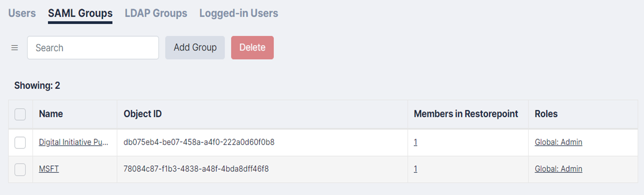Screen dimensions: 644x195
Task: Sort by the Name column header
Action: [x=51, y=114]
